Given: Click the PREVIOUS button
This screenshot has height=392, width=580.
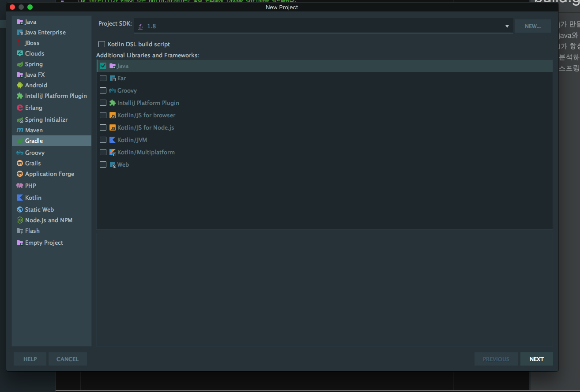Looking at the screenshot, I should 496,359.
